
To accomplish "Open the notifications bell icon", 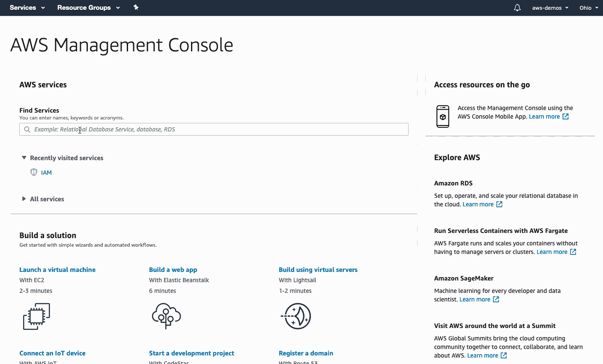I will point(517,8).
